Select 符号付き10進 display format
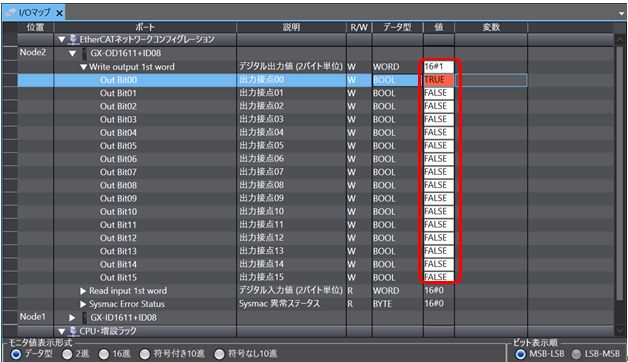Image resolution: width=628 pixels, height=362 pixels. tap(145, 354)
